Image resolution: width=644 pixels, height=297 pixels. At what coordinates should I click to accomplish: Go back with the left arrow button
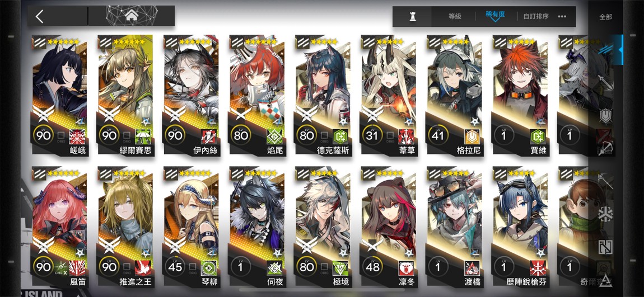click(x=39, y=16)
